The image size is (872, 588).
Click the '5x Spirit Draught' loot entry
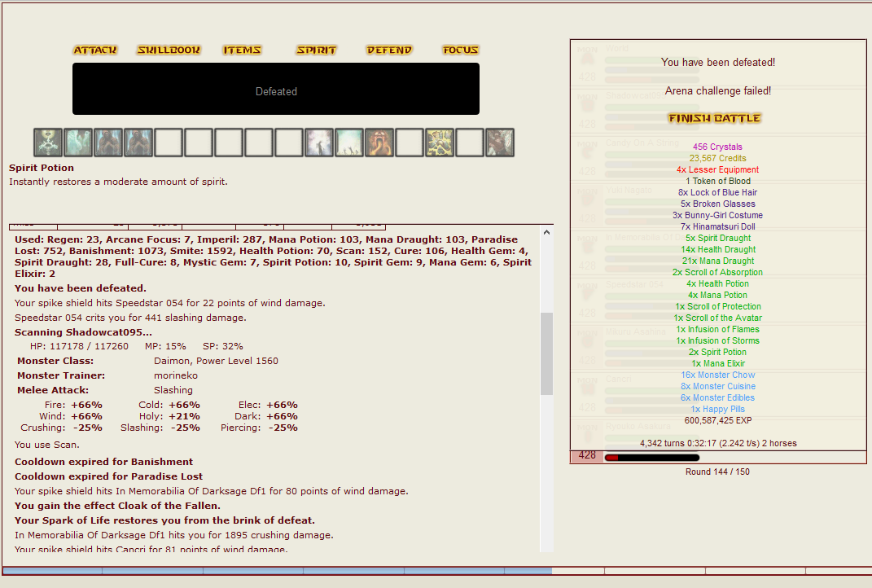click(718, 238)
